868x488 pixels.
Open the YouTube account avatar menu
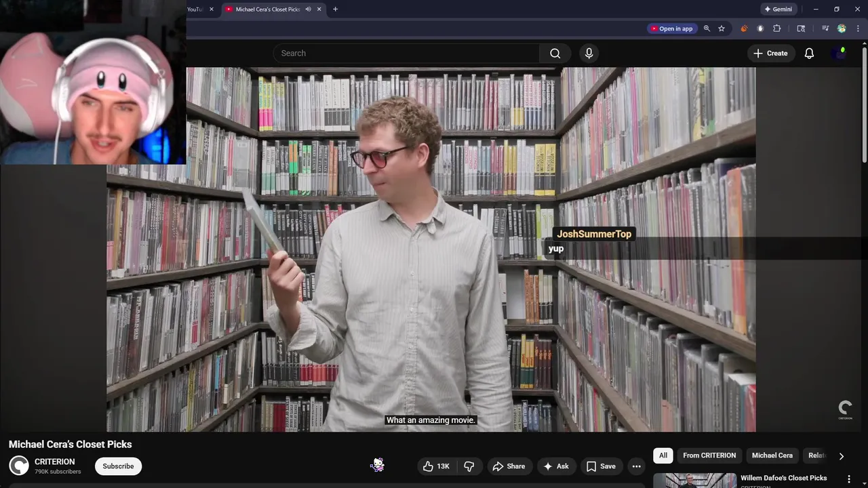pos(839,54)
